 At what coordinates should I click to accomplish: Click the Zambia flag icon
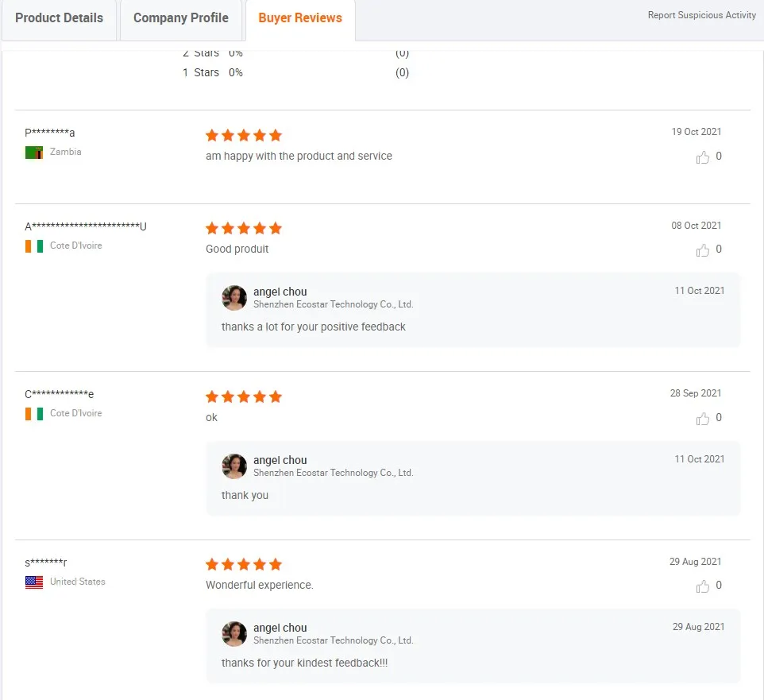[34, 153]
